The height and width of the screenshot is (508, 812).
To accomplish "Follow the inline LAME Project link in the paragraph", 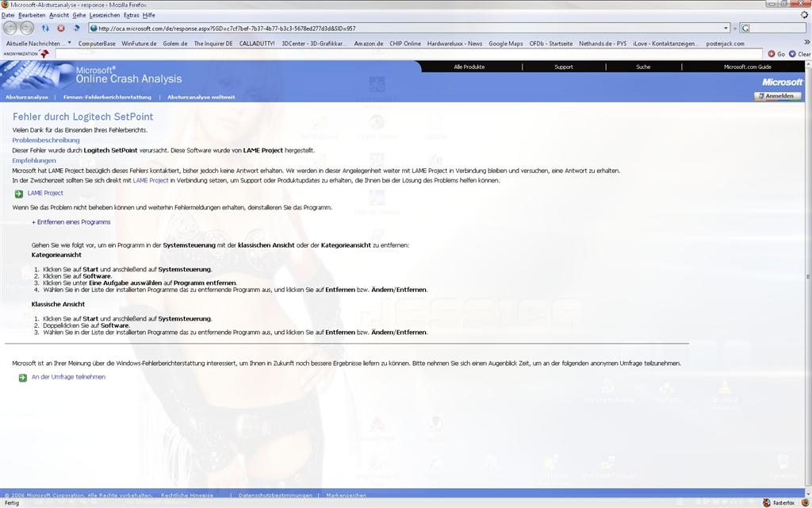I will (x=151, y=180).
